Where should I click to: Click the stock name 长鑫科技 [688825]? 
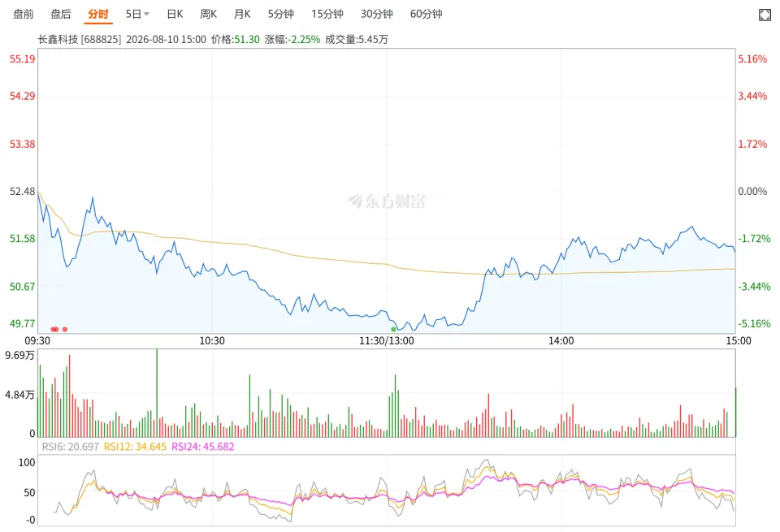tap(80, 39)
